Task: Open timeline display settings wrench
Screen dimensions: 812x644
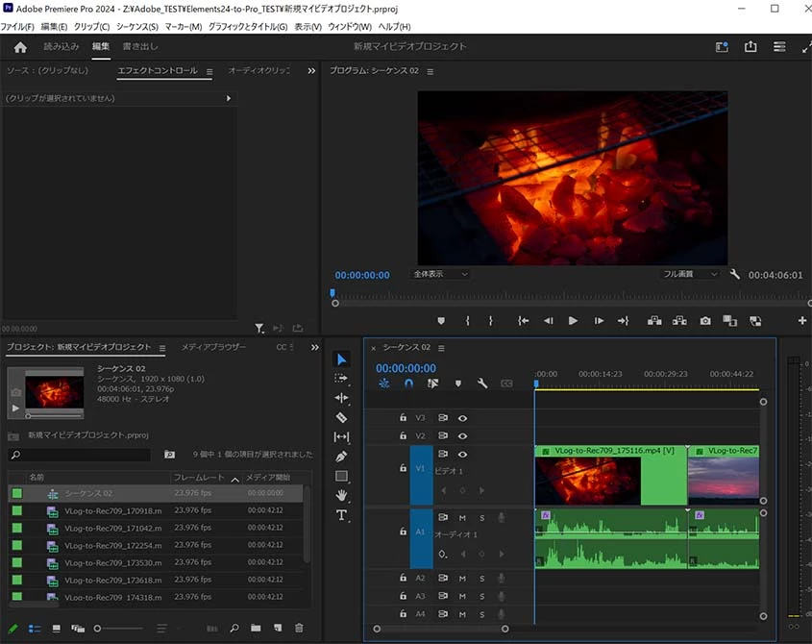Action: point(482,384)
